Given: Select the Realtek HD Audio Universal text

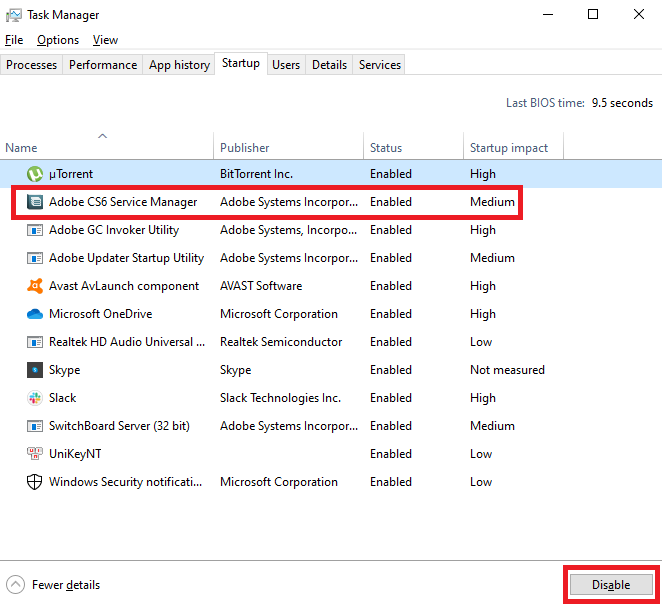Looking at the screenshot, I should (127, 342).
